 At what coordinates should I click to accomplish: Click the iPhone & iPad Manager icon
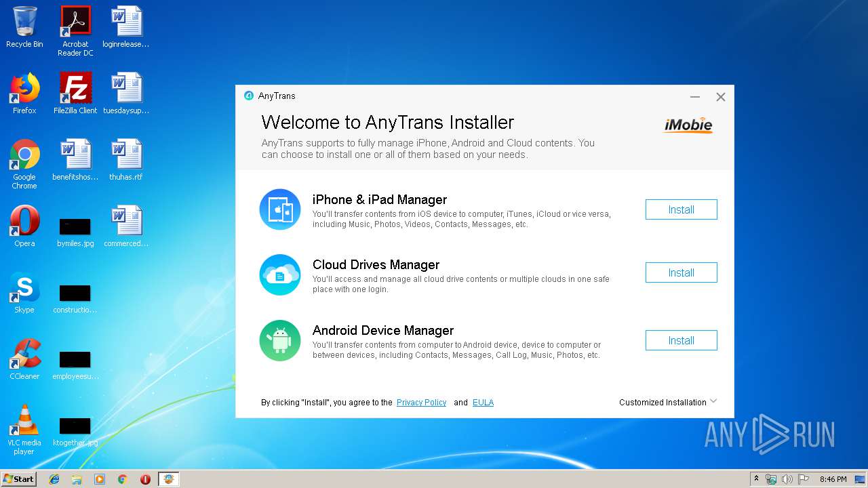coord(279,209)
